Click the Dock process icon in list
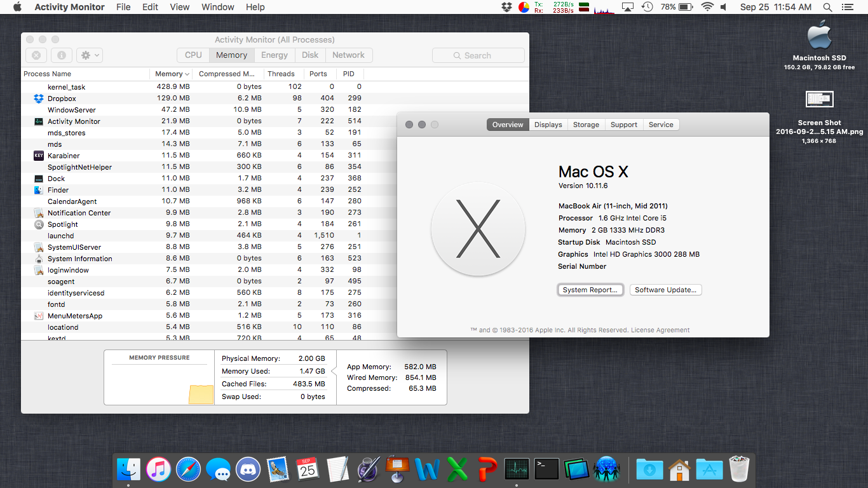The width and height of the screenshot is (868, 488). click(x=38, y=179)
